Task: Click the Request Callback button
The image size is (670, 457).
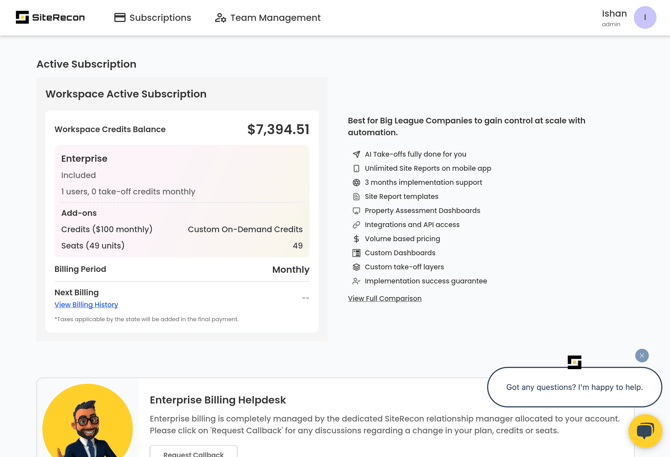Action: pos(194,452)
